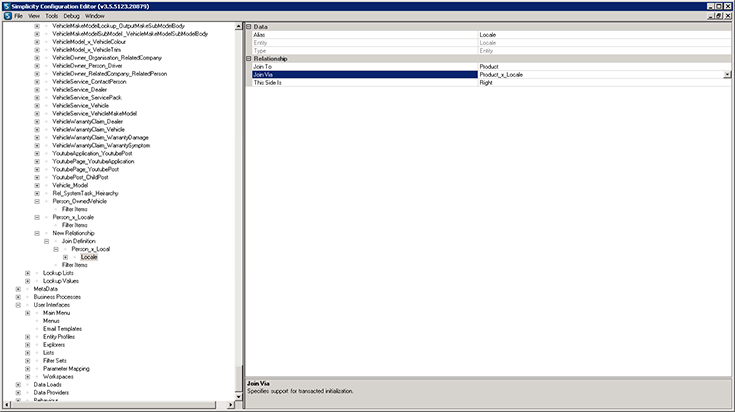Viewport: 735px width, 412px height.
Task: Restore the inner document window
Action: tap(717, 16)
